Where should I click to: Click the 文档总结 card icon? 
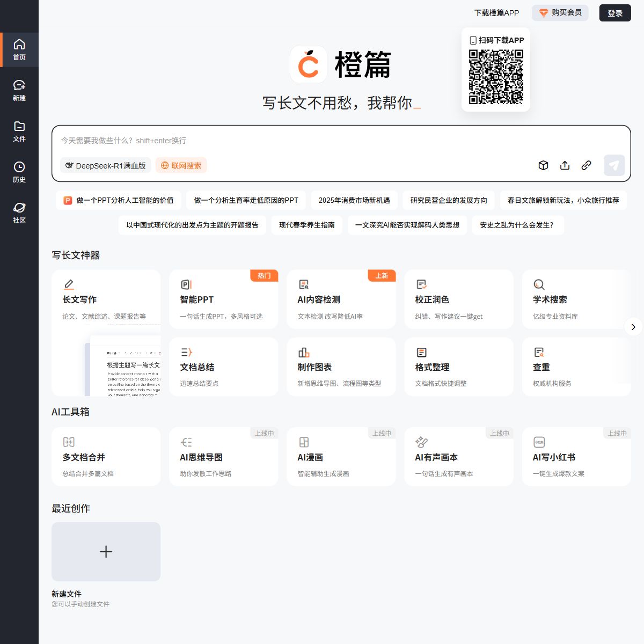point(186,352)
